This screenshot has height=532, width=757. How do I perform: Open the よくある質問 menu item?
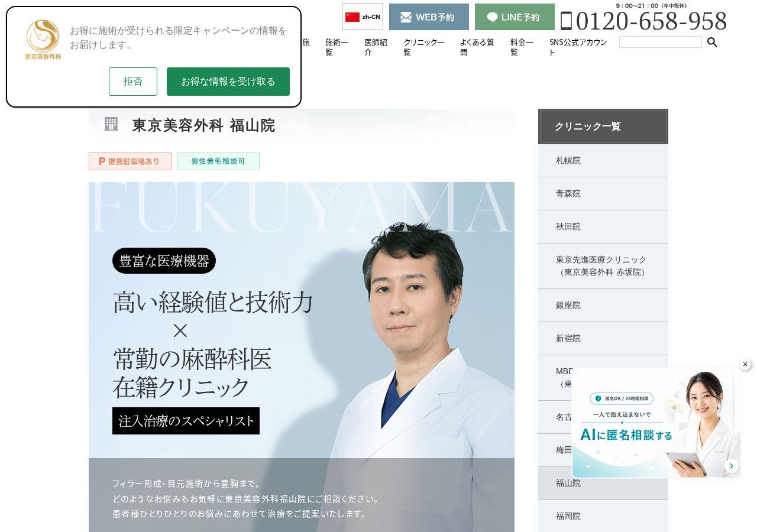(477, 47)
